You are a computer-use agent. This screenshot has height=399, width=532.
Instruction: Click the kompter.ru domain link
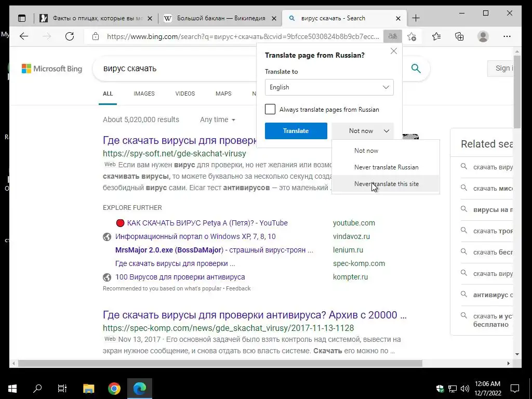click(350, 277)
